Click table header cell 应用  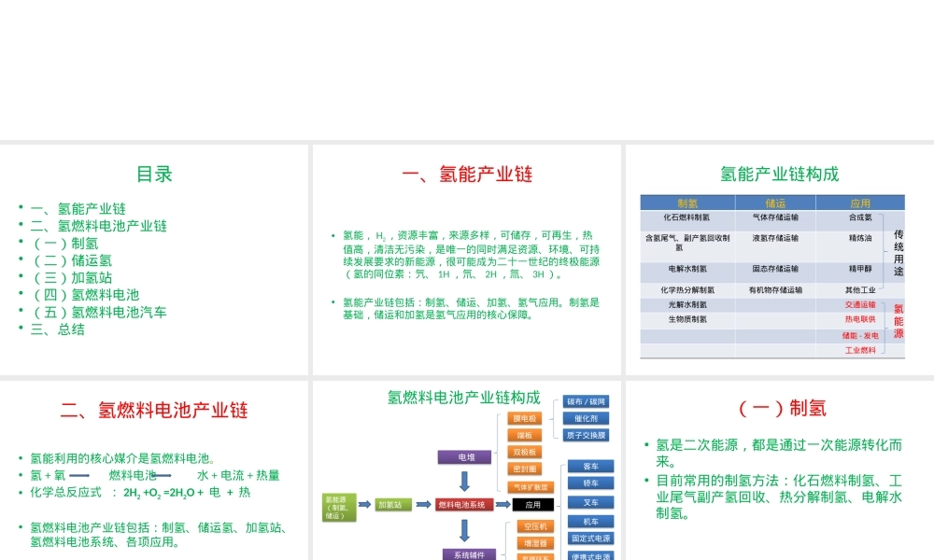pyautogui.click(x=860, y=203)
